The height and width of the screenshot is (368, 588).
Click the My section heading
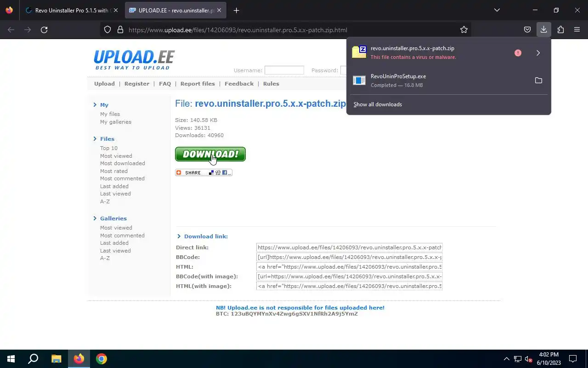104,105
